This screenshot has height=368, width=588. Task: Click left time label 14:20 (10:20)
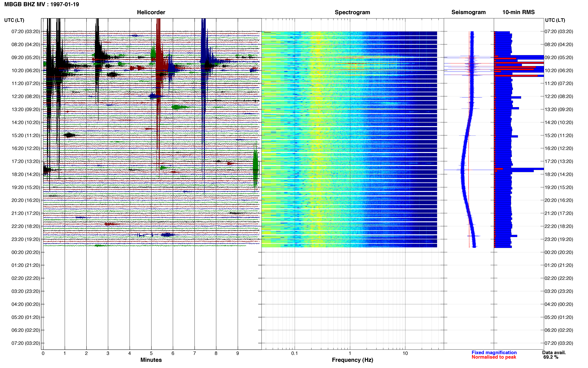click(26, 122)
